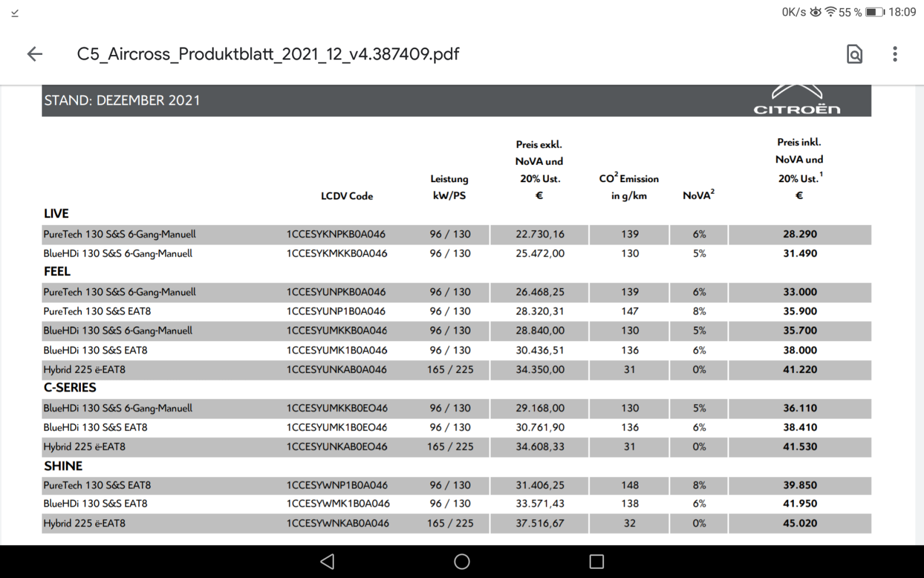Screen dimensions: 924x578
Task: Click final price 45.020
Action: (800, 524)
